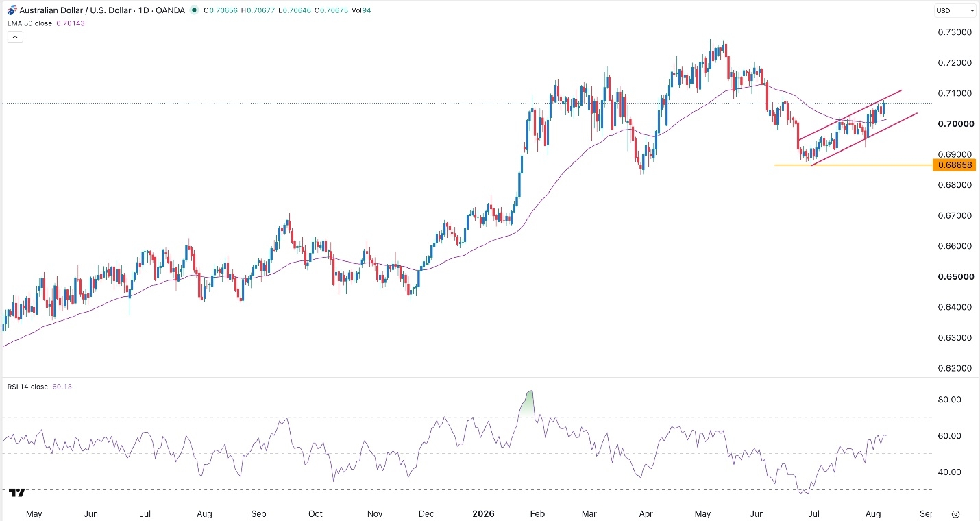The image size is (980, 521).
Task: Click the Dec label on time axis
Action: pos(426,513)
